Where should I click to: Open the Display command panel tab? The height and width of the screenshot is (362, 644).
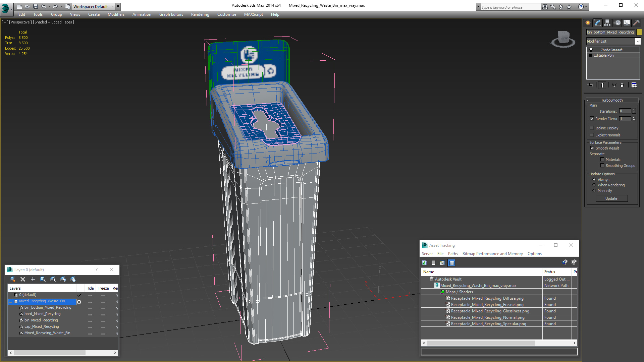627,23
